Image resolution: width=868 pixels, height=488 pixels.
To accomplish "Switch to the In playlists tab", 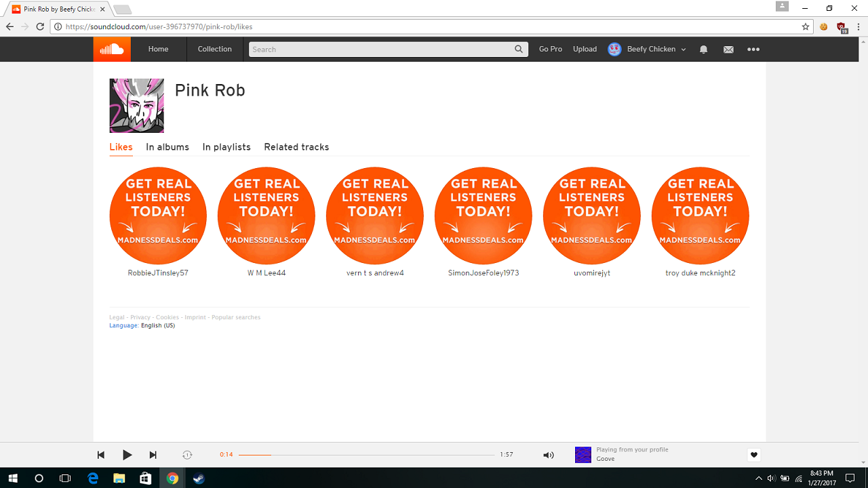I will click(226, 147).
